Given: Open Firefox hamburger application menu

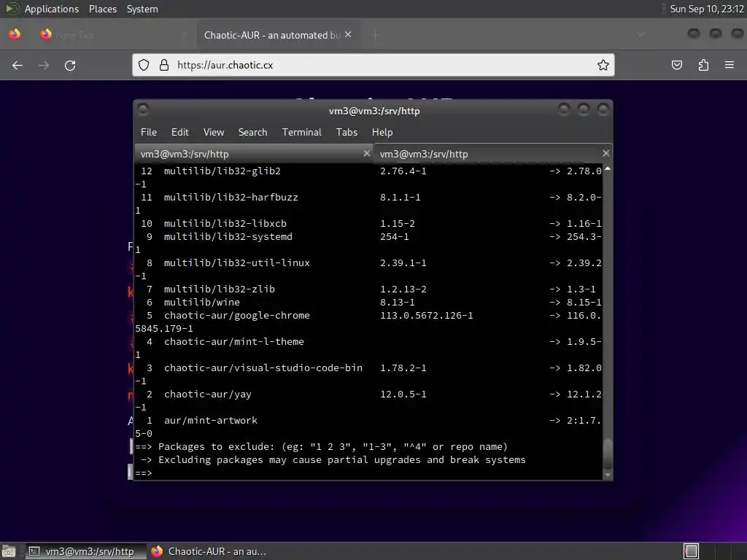Looking at the screenshot, I should pos(729,65).
